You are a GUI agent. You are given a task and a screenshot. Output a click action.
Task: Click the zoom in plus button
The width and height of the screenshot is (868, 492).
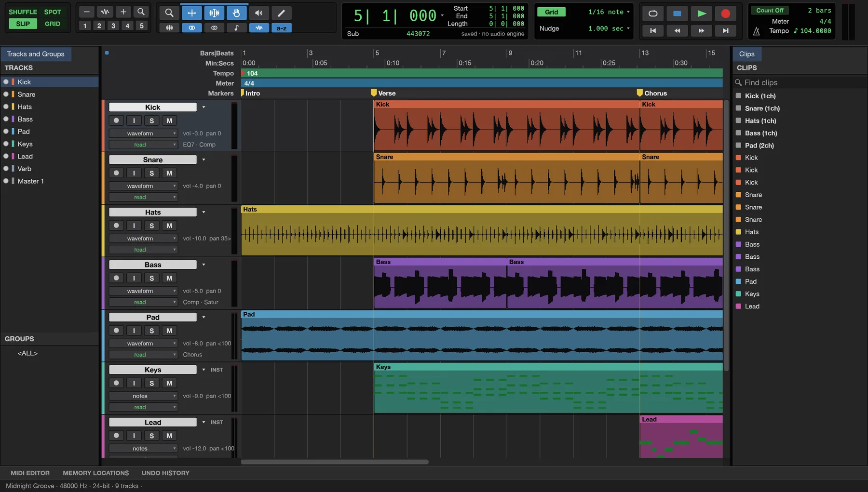[x=123, y=12]
